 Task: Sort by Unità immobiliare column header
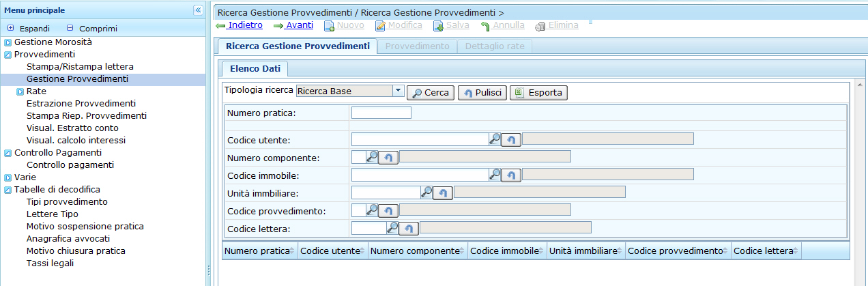[586, 251]
